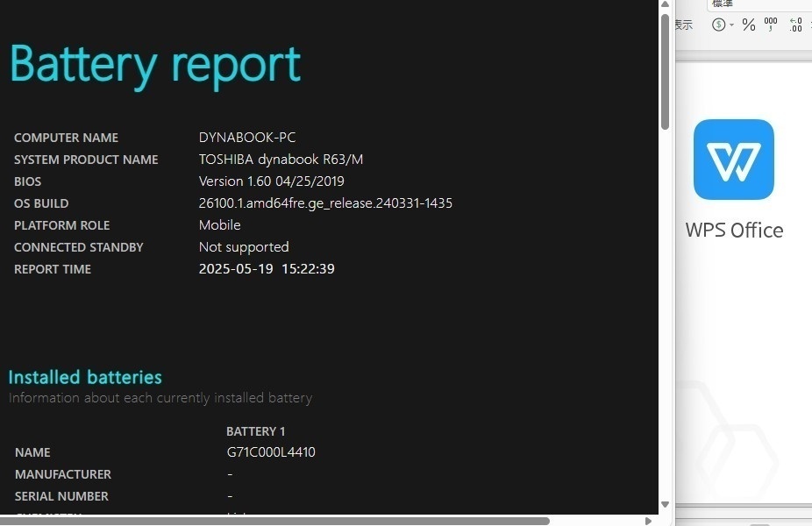812x526 pixels.
Task: Apply thousands separator comma style
Action: (x=771, y=25)
